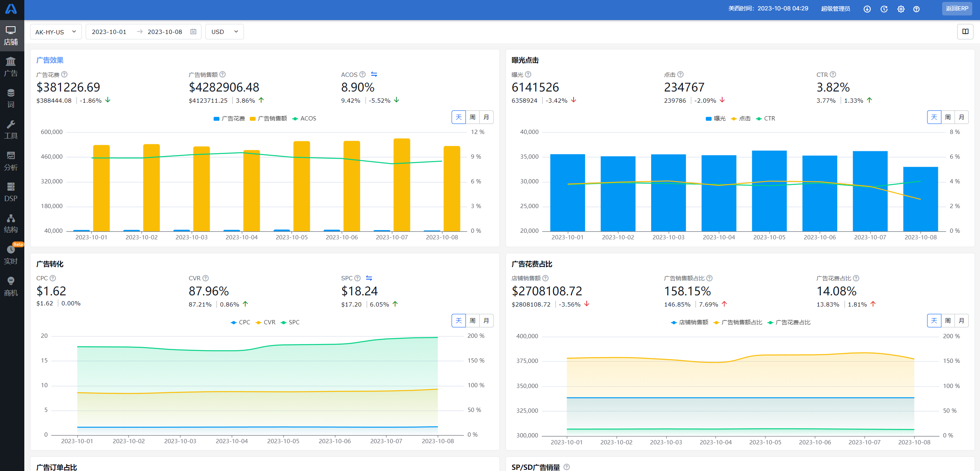Click the SPC swap toggle icon
The width and height of the screenshot is (980, 471).
[x=369, y=278]
